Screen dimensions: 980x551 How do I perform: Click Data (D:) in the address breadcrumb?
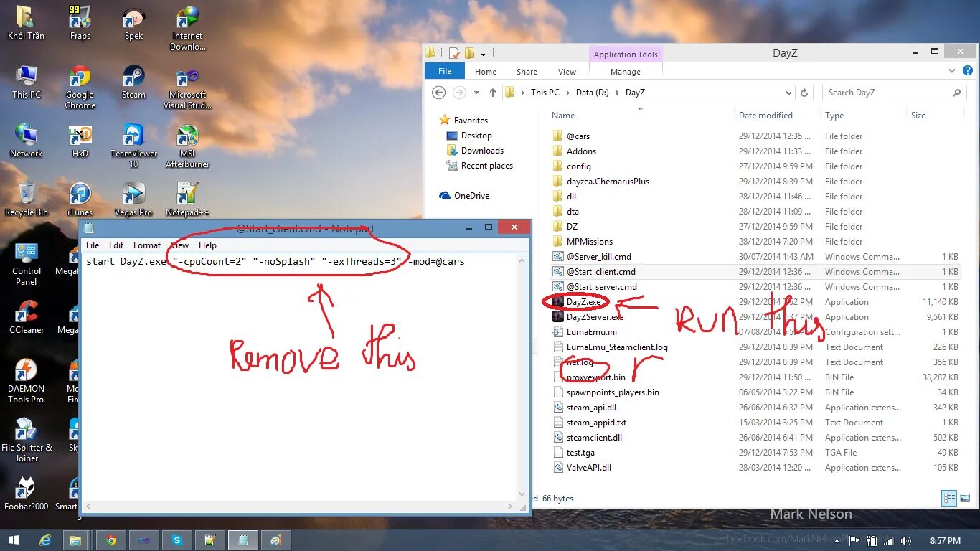pyautogui.click(x=593, y=93)
